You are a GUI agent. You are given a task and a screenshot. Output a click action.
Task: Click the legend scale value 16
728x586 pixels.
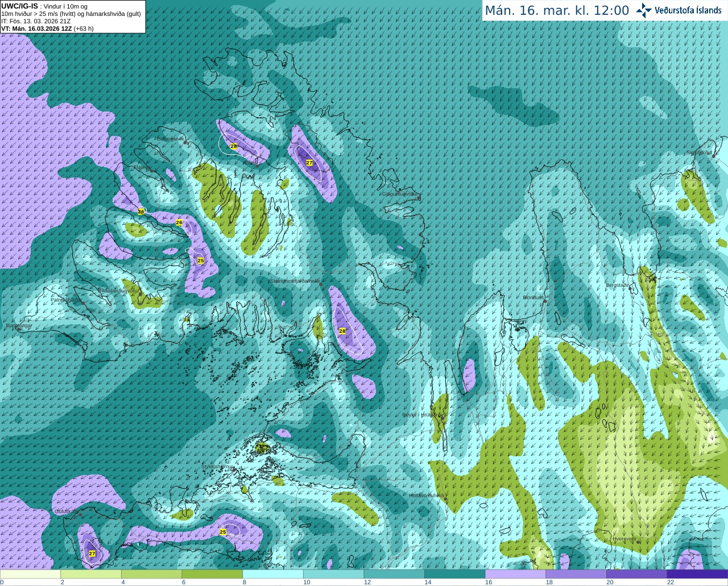tap(489, 582)
